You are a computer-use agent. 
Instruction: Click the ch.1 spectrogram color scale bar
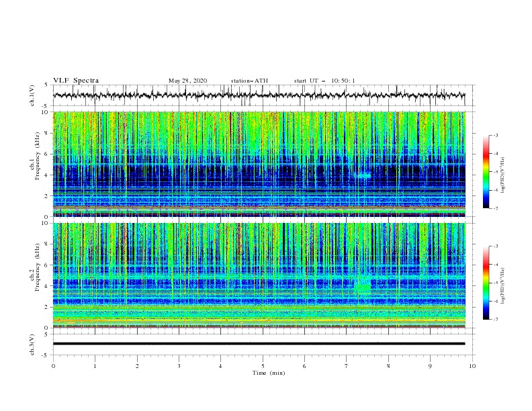pyautogui.click(x=486, y=172)
